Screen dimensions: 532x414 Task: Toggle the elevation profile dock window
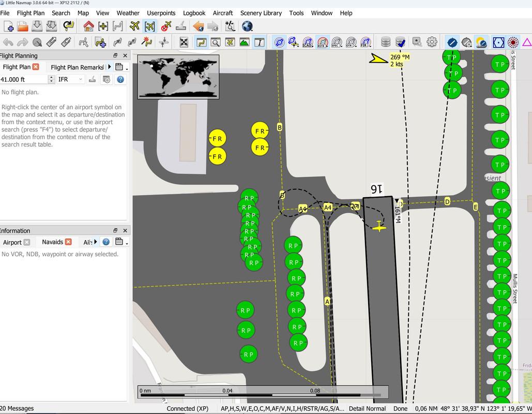click(x=245, y=42)
